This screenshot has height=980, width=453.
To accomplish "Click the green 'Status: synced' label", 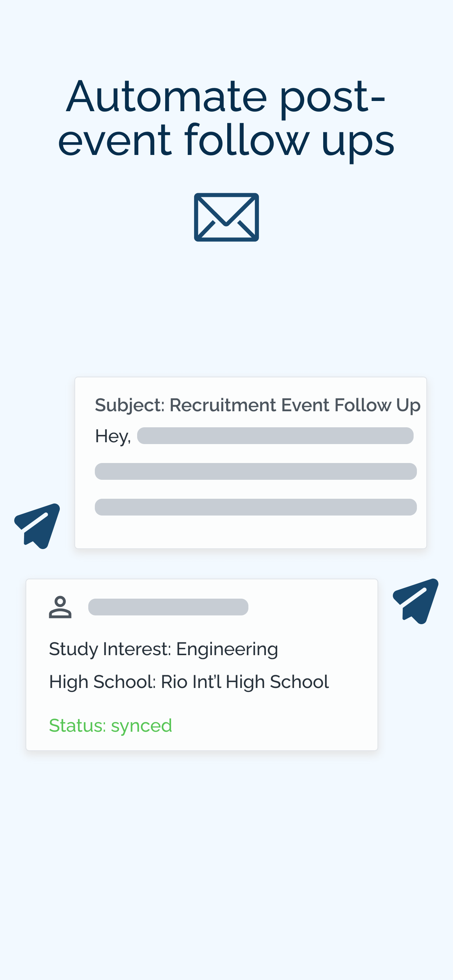I will [x=111, y=726].
